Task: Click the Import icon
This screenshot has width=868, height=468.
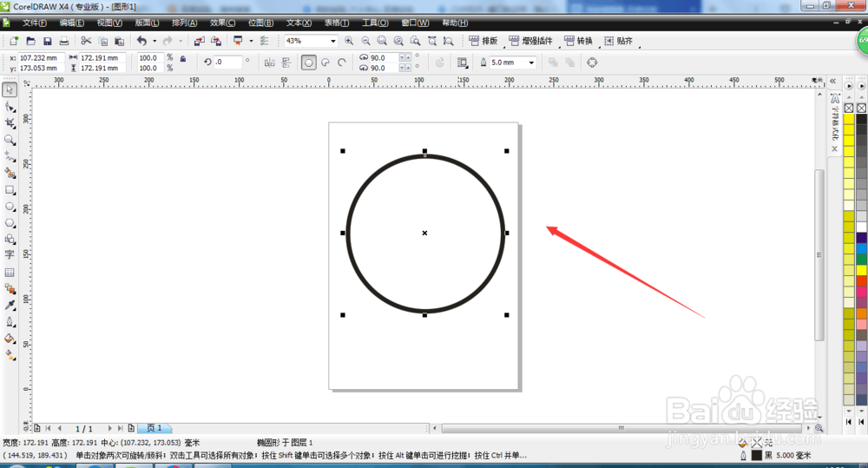Action: [x=200, y=41]
